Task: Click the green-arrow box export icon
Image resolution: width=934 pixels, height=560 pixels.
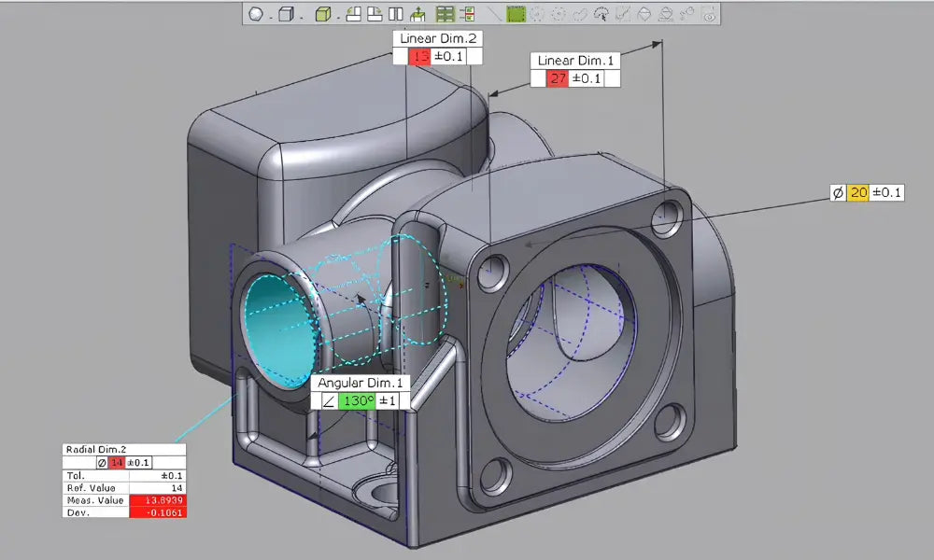Action: 417,14
